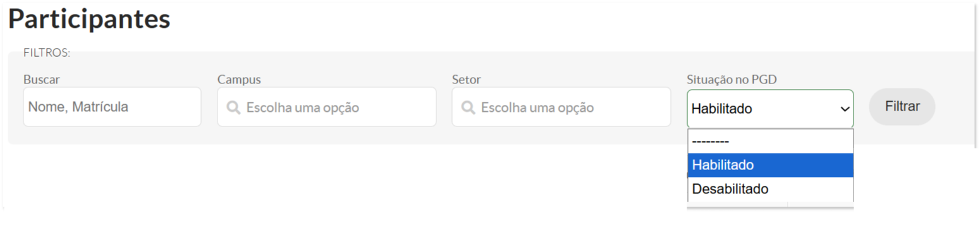Choose the Desabilitado option in list
This screenshot has width=980, height=230.
[x=770, y=189]
